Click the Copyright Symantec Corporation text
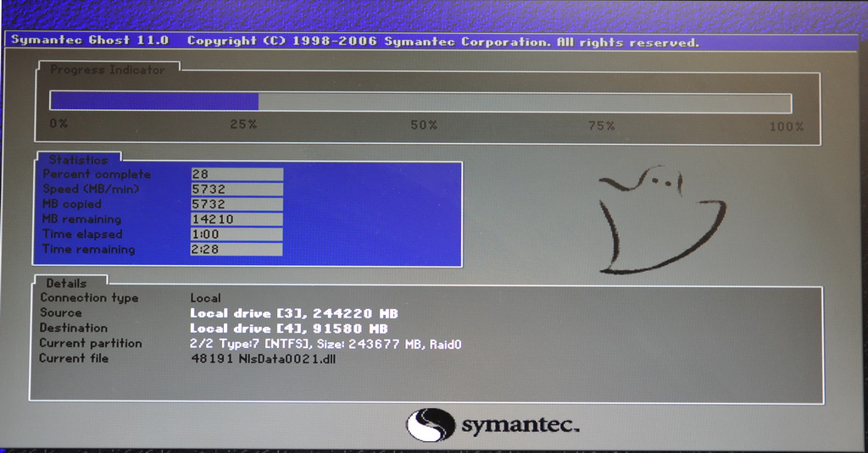 pos(442,41)
